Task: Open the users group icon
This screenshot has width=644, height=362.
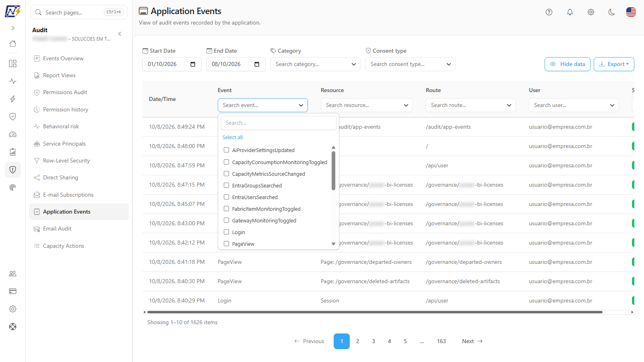Action: tap(13, 274)
